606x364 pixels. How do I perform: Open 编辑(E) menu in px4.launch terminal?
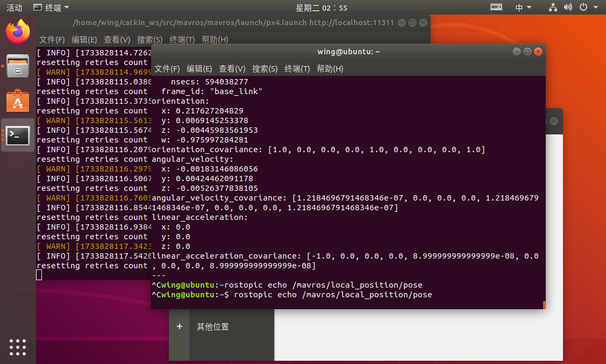(84, 39)
